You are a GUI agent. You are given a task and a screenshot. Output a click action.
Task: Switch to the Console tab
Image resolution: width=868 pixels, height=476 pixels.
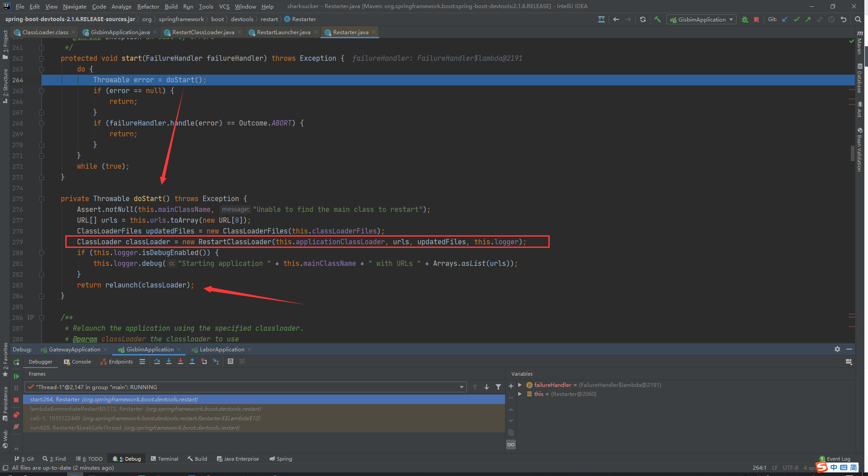81,361
